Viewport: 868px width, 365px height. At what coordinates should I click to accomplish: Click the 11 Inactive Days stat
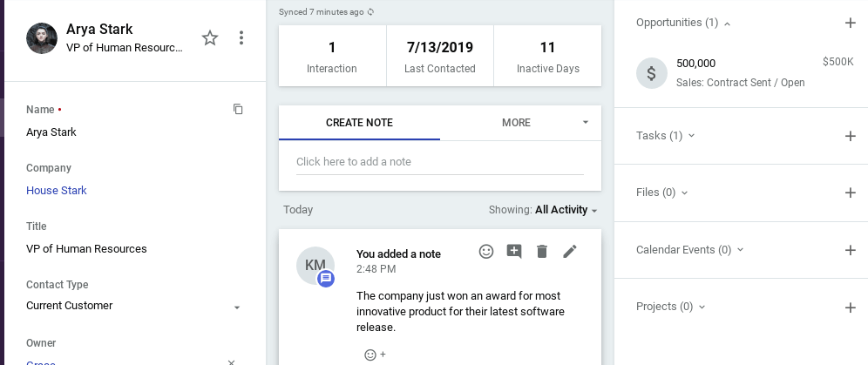coord(547,56)
